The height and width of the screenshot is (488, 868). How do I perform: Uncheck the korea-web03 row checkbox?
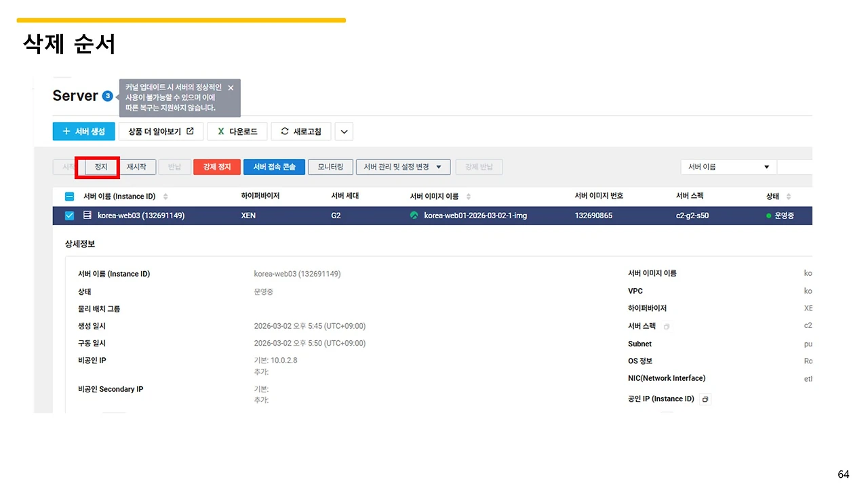pyautogui.click(x=69, y=216)
